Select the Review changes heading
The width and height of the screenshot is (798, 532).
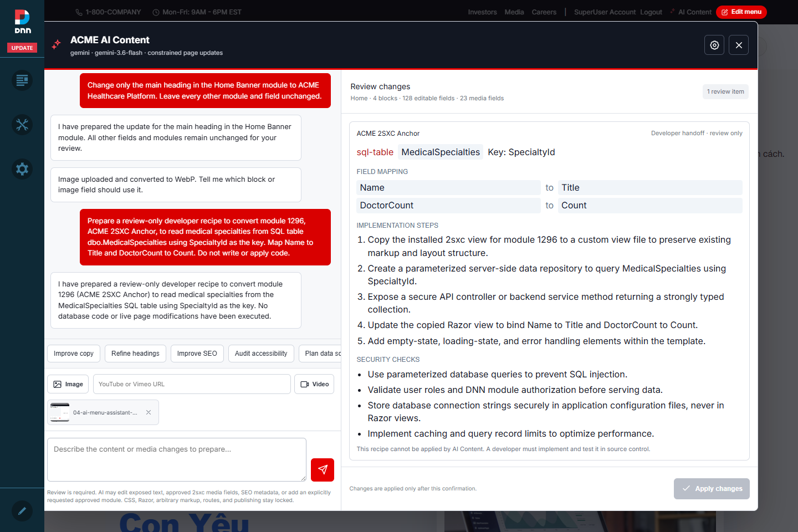pyautogui.click(x=380, y=86)
